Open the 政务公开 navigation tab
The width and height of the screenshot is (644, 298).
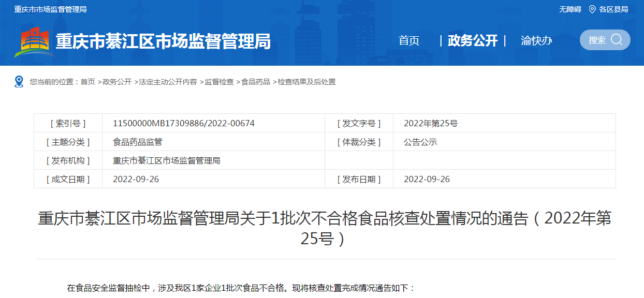pos(472,41)
